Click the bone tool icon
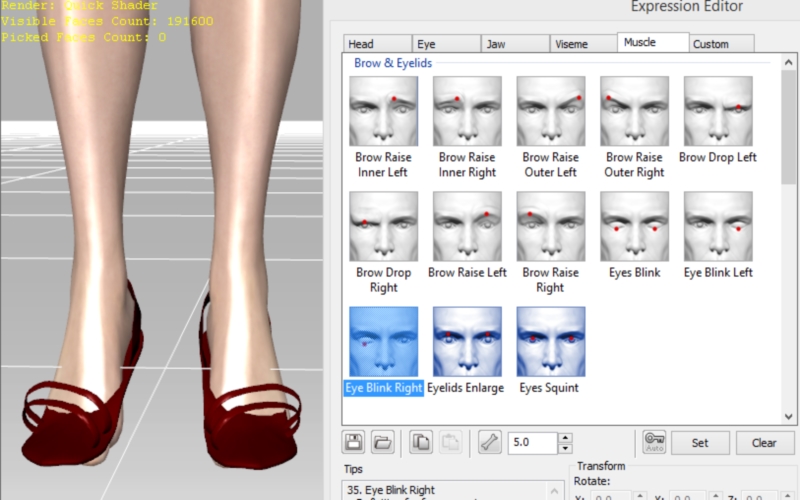800x500 pixels. (x=488, y=442)
